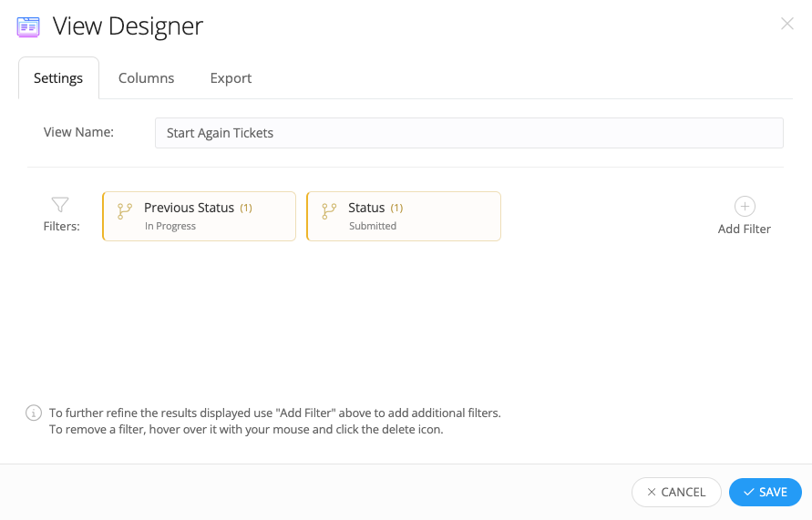
Task: Click the In Progress filter value
Action: [170, 226]
